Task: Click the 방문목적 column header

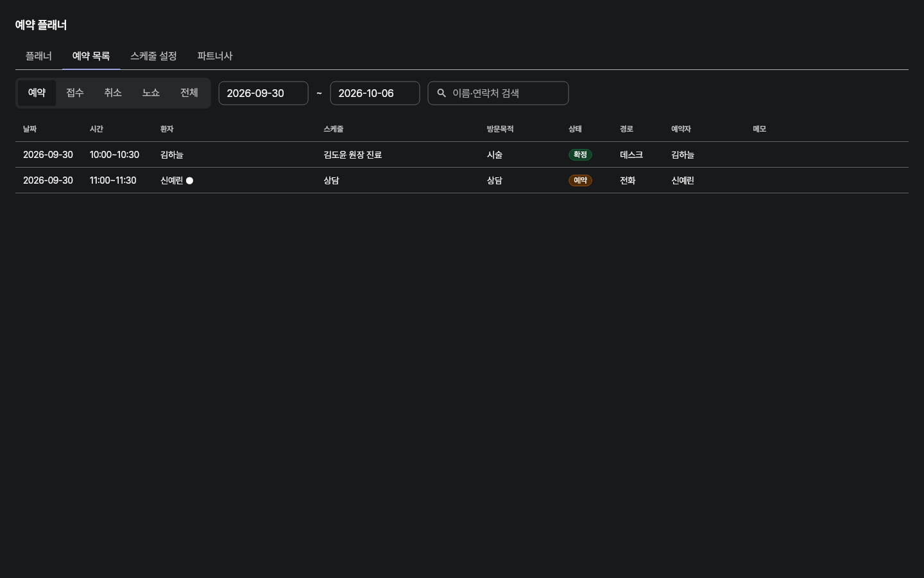Action: pyautogui.click(x=500, y=129)
